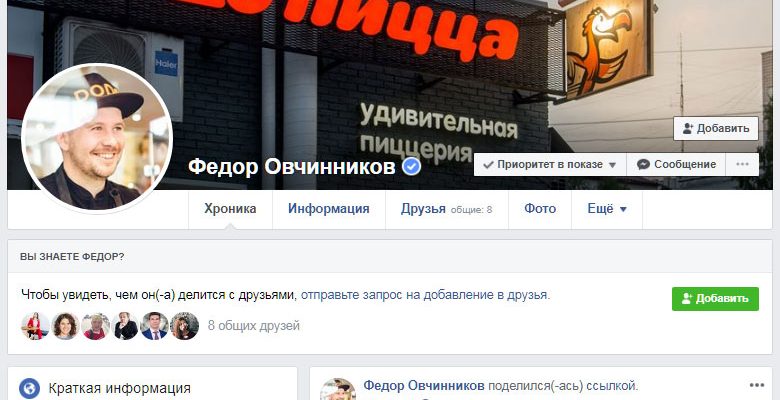Screen dimensions: 780x400
Task: Open the post options dots menu
Action: 757,385
